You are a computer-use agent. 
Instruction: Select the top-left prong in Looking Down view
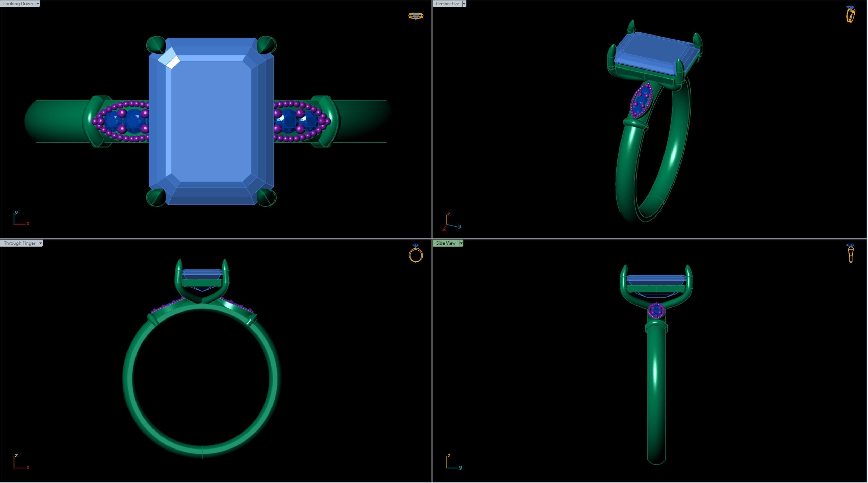click(x=156, y=45)
